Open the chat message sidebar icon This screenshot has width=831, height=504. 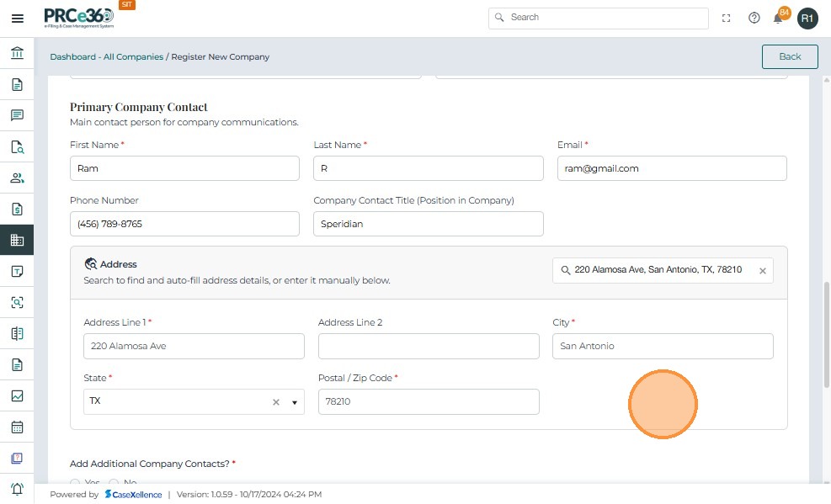[17, 116]
